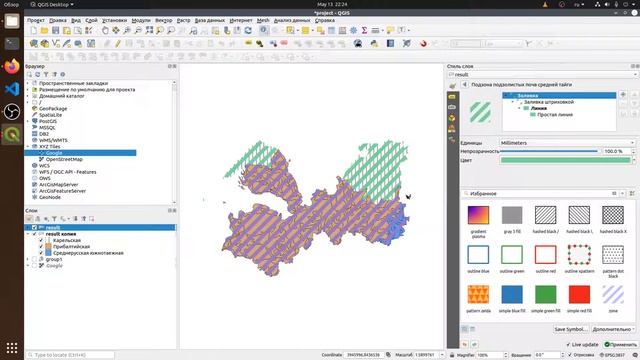
Task: Select OpenStreetMap in the Browser tree
Action: tap(64, 159)
